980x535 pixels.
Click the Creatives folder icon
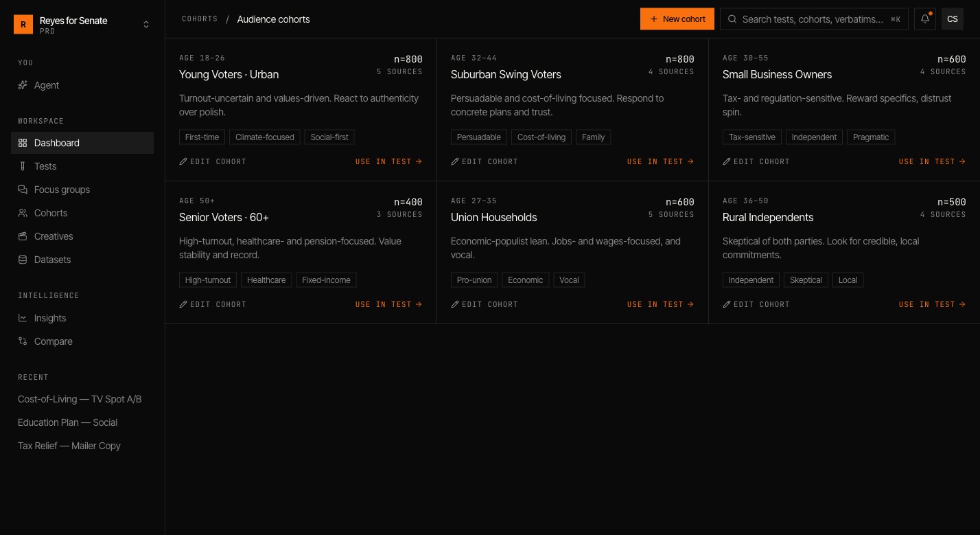pos(23,236)
